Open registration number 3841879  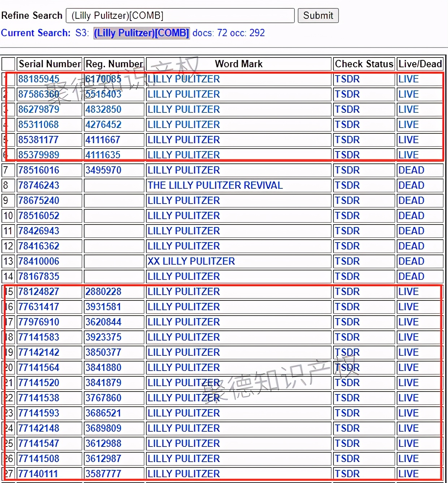(x=103, y=382)
